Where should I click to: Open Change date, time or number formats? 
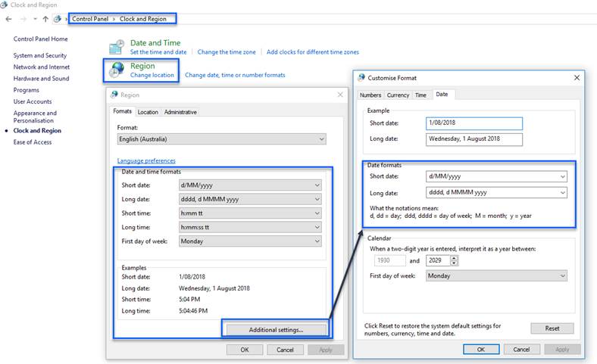tap(235, 76)
